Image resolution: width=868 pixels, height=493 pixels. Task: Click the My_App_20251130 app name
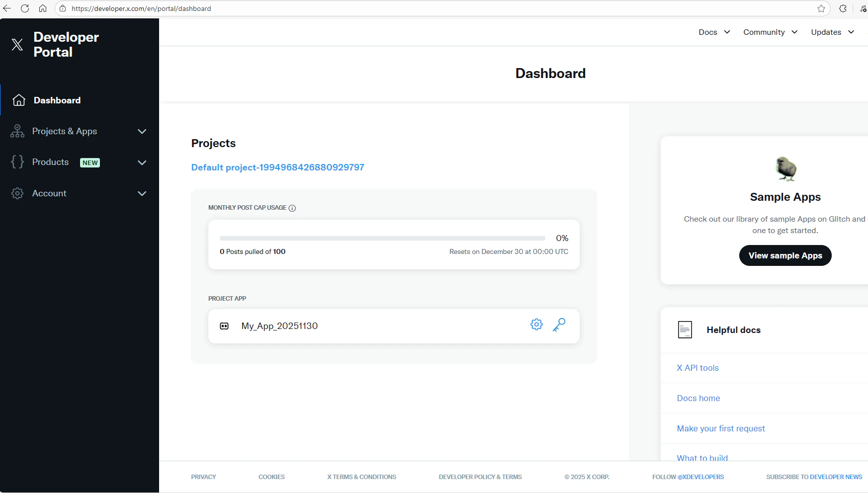(279, 326)
